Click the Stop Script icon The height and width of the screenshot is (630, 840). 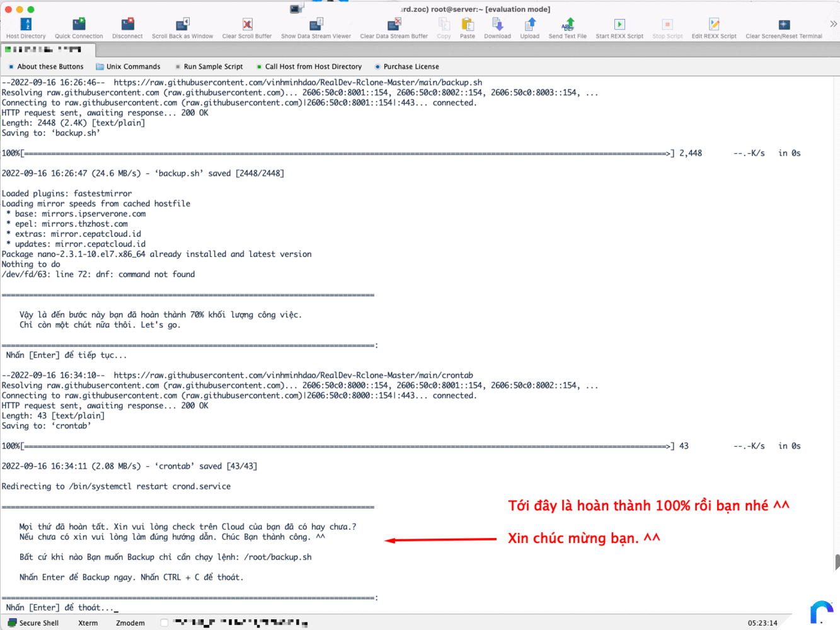pyautogui.click(x=667, y=28)
